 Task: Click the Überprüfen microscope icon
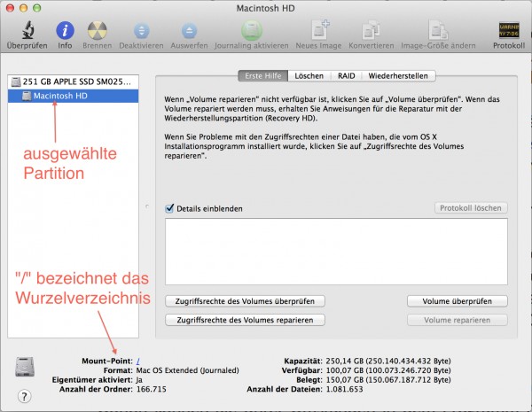[27, 30]
